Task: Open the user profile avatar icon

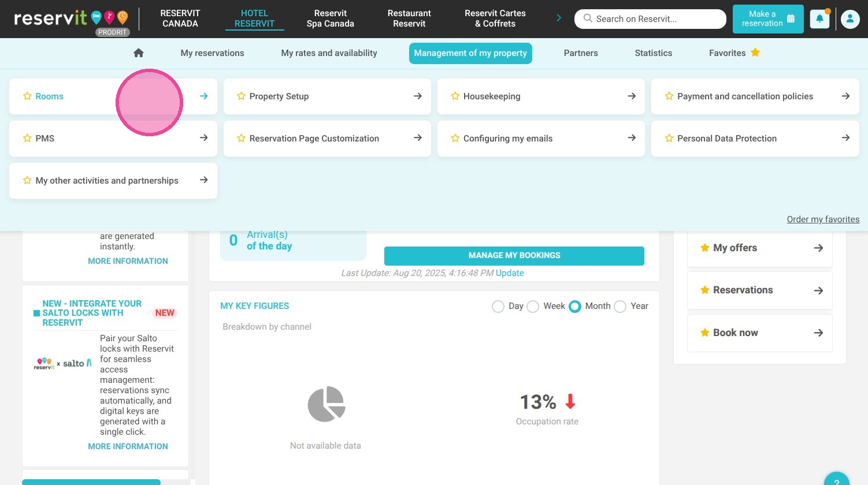Action: [x=850, y=19]
